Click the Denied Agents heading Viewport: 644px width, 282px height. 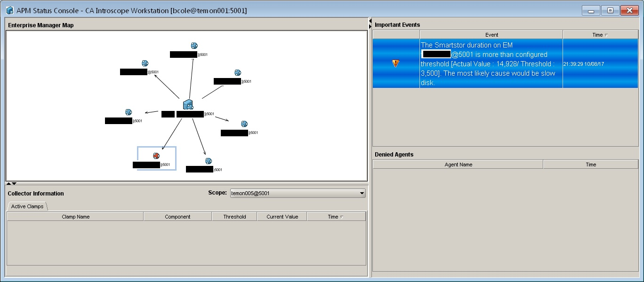click(394, 154)
